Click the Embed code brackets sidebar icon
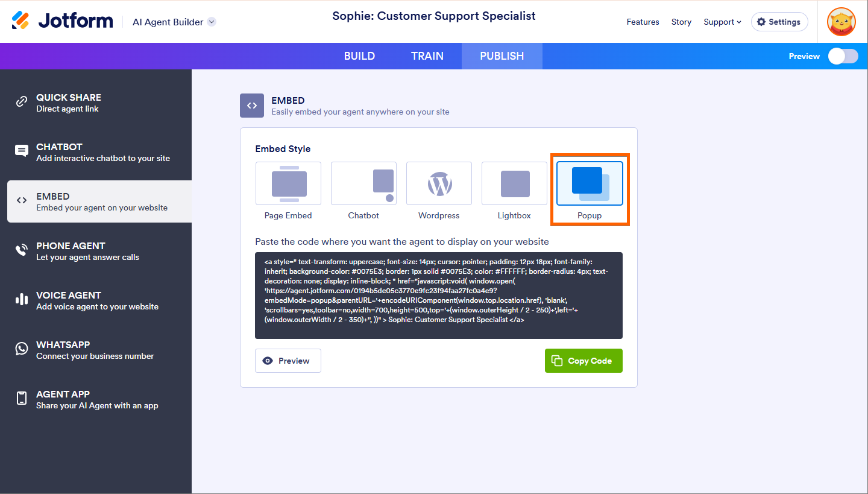This screenshot has height=494, width=868. (22, 200)
